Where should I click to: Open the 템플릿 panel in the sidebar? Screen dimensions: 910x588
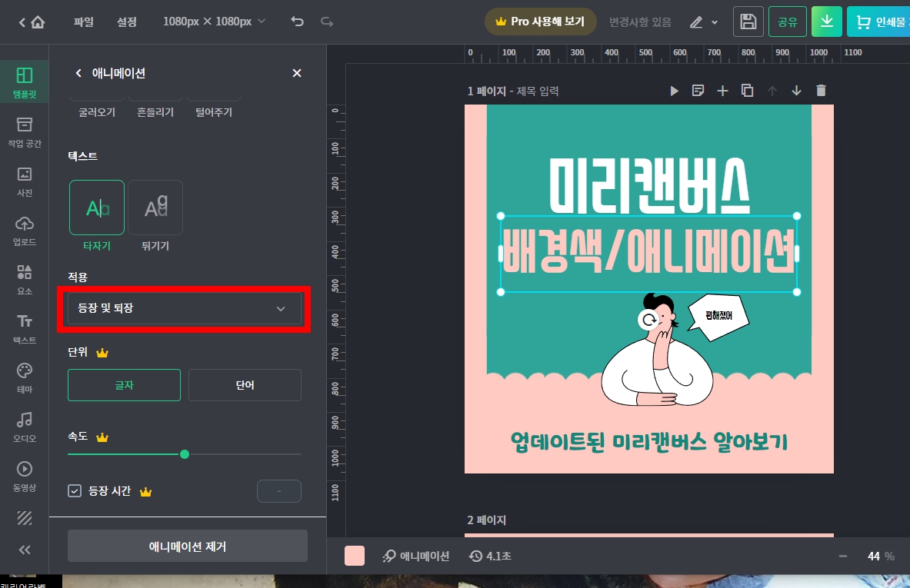point(24,81)
